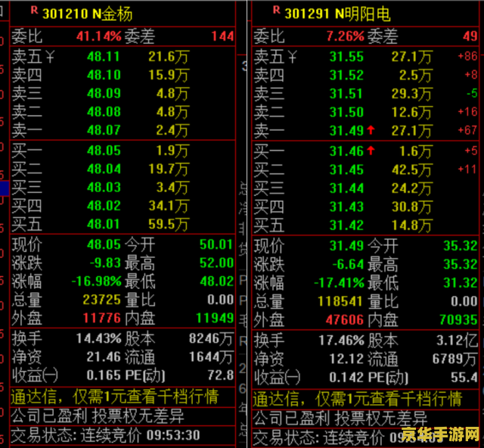484x448 pixels.
Task: Click 公司已盈利 投票权无差异 in N金杨 panel
Action: [x=98, y=416]
